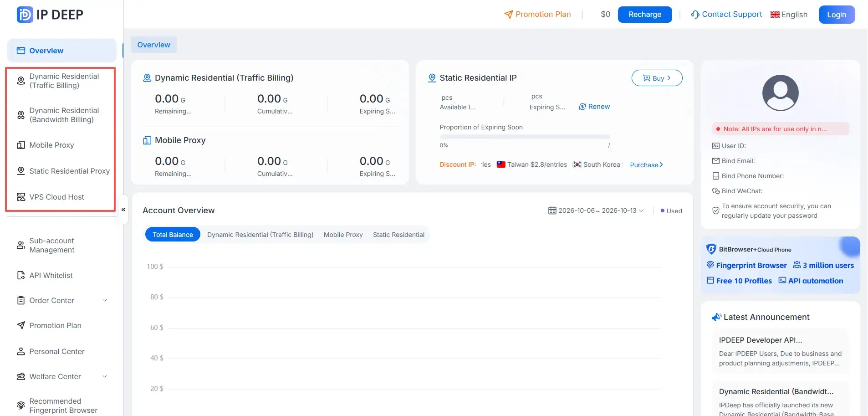Click the Purchase link for discount IPs
The width and height of the screenshot is (868, 416).
(646, 165)
